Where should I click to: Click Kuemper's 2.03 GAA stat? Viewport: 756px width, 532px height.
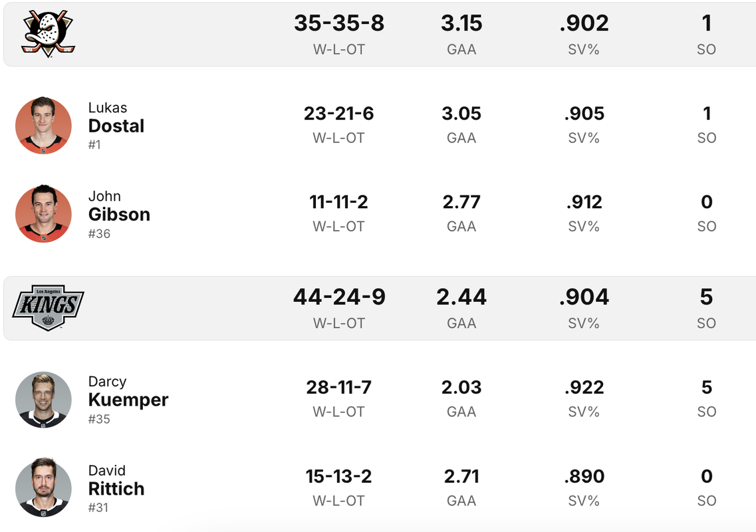click(461, 387)
